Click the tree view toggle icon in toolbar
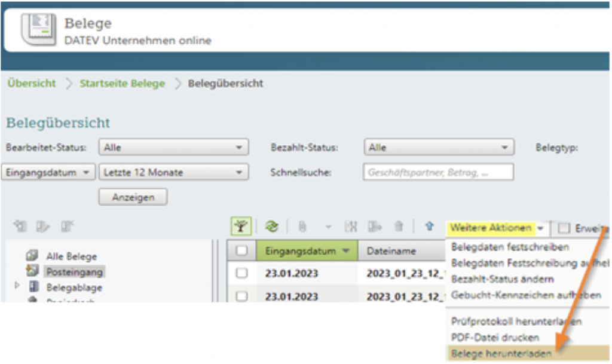This screenshot has height=364, width=612. pos(241,227)
